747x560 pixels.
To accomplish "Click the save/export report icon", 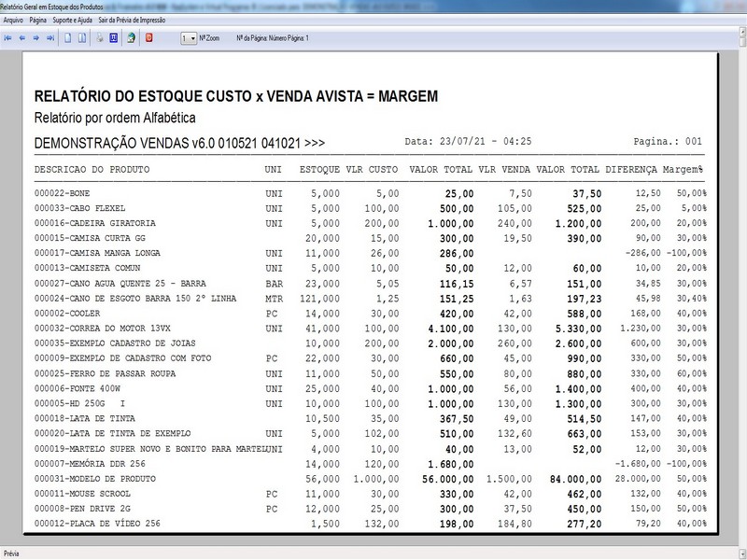I will (130, 38).
